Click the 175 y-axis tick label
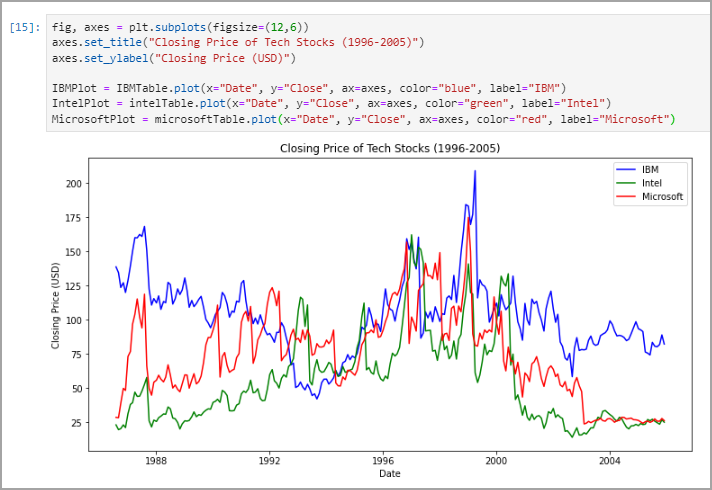 74,218
